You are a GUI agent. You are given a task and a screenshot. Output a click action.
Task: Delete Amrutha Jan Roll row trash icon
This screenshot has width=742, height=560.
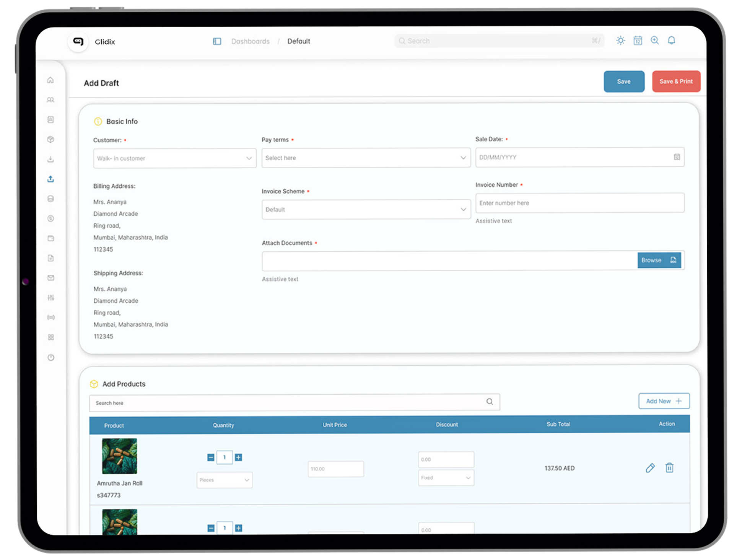tap(669, 467)
